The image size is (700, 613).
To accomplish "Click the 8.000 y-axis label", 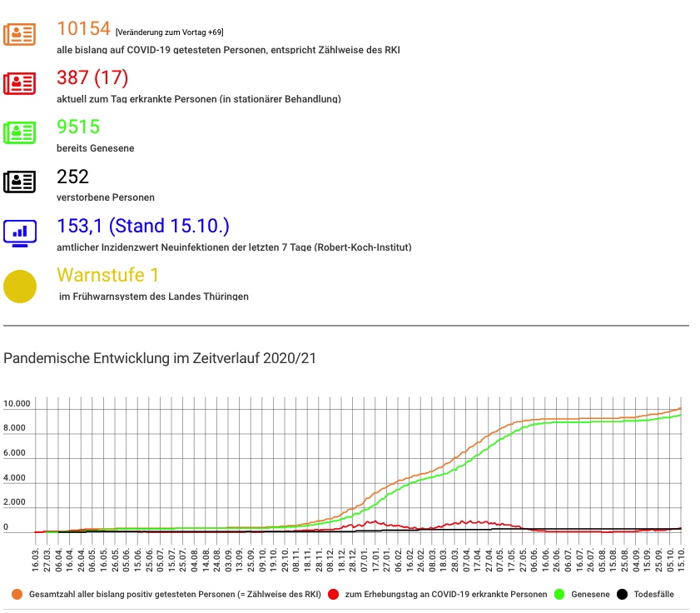I will click(x=14, y=428).
